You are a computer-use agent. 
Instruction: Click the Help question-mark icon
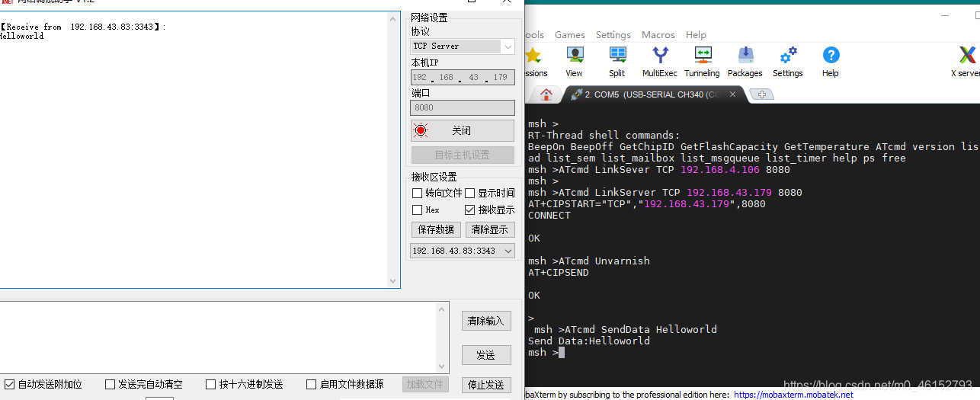pyautogui.click(x=831, y=61)
